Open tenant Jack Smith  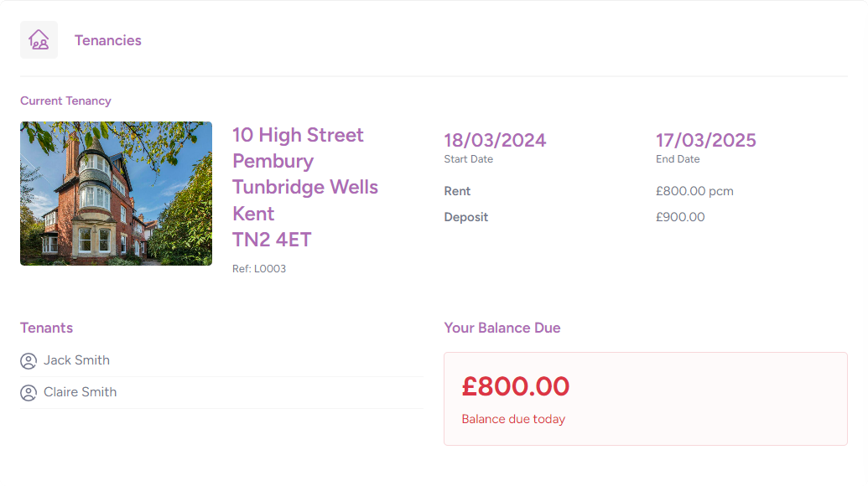[76, 360]
